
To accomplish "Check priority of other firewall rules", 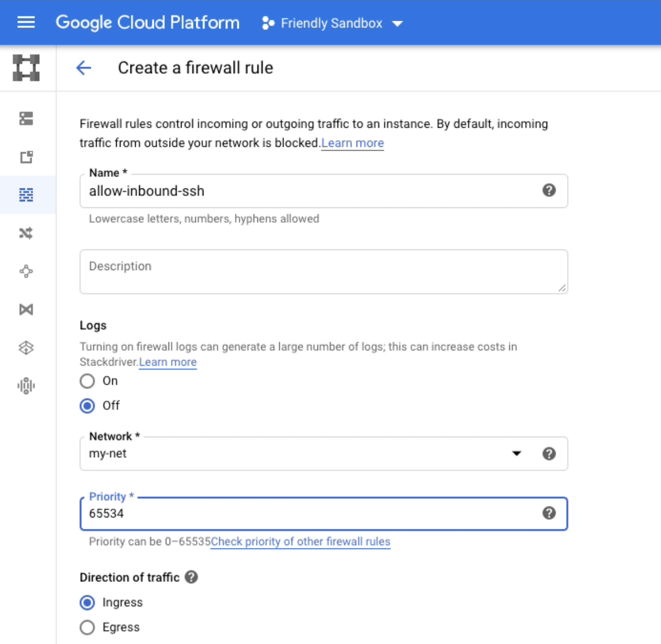I will point(302,542).
